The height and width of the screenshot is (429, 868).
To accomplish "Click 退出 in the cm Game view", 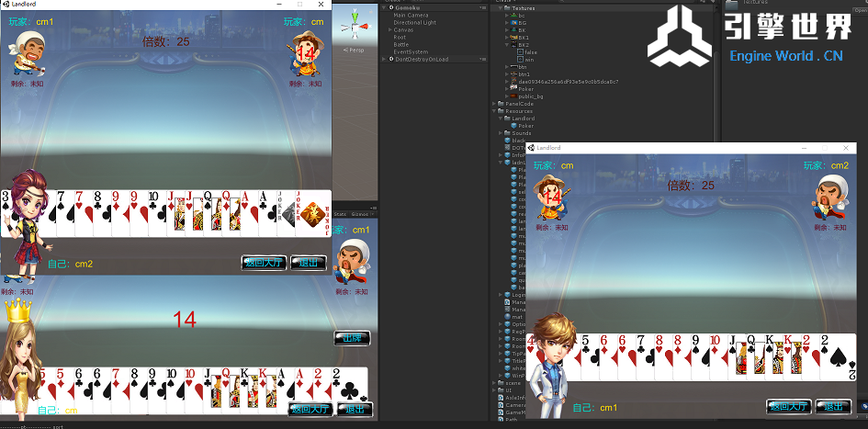I will pyautogui.click(x=355, y=410).
